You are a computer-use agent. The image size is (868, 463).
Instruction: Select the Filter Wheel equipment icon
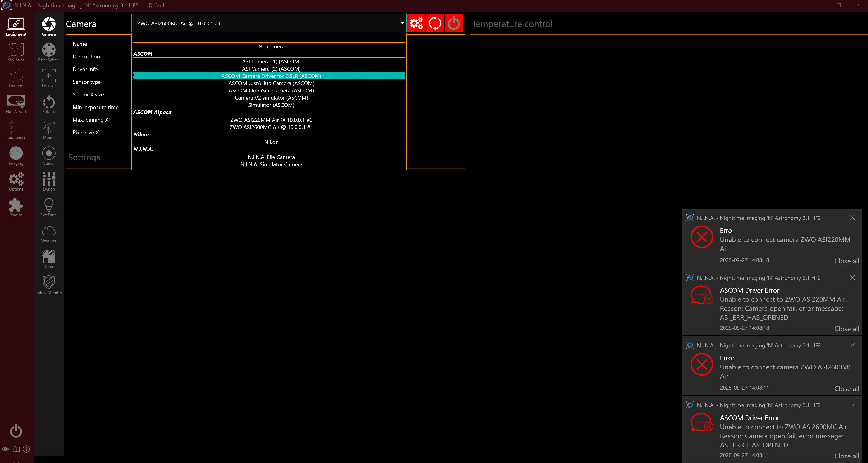tap(48, 52)
